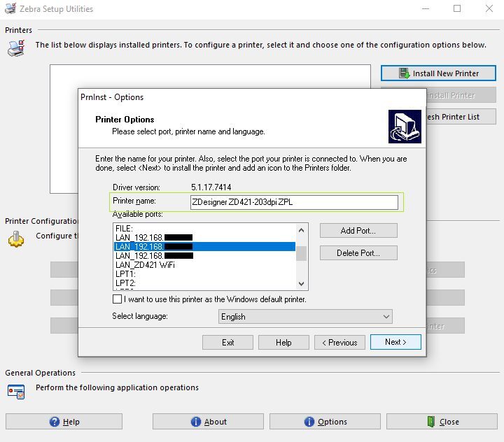Image resolution: width=504 pixels, height=442 pixels.
Task: Click the dialog Help button
Action: 283,343
